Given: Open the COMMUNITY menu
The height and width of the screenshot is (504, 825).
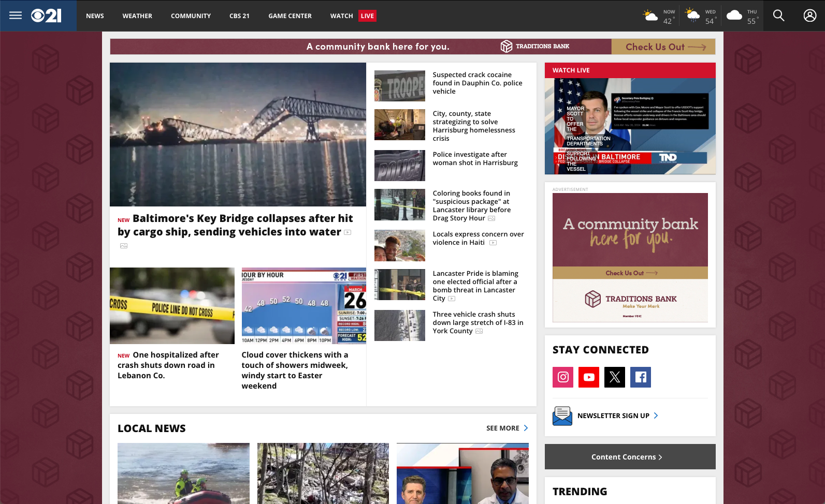Looking at the screenshot, I should pos(191,16).
